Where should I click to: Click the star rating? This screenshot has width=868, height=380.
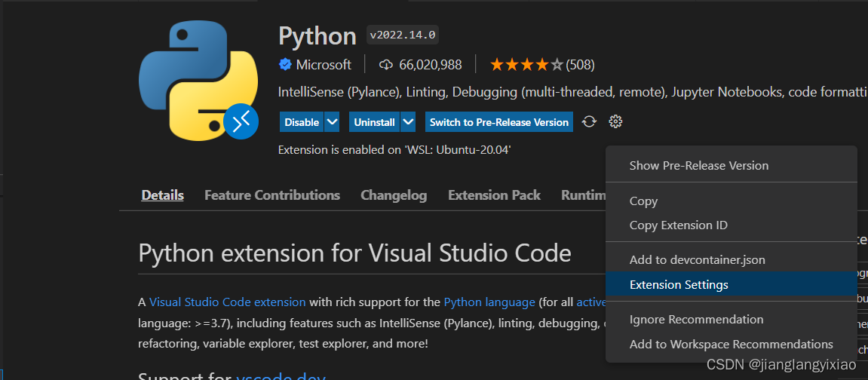(x=526, y=65)
